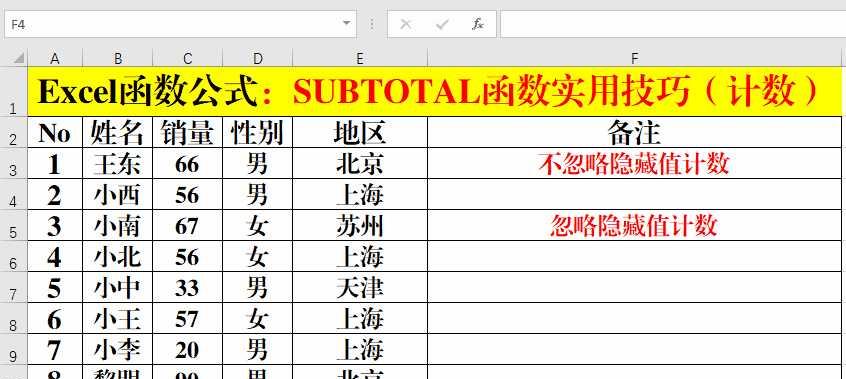This screenshot has width=846, height=379.
Task: Select red 忽略隐藏值计数 cell in row 5
Action: [634, 226]
